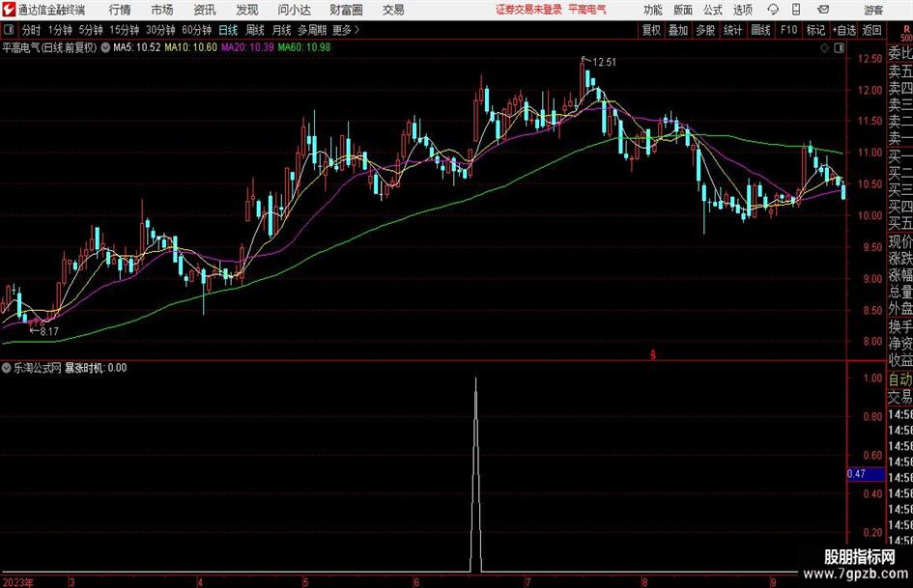Screen dimensions: 913x588
Task: Click the MA60: 10.98 label
Action: coord(304,47)
